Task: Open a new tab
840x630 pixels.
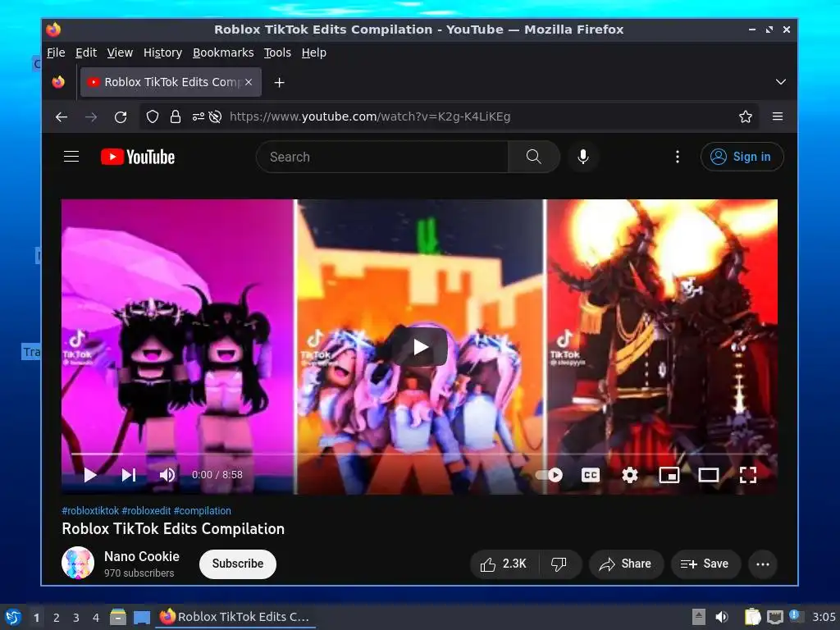Action: (x=279, y=83)
